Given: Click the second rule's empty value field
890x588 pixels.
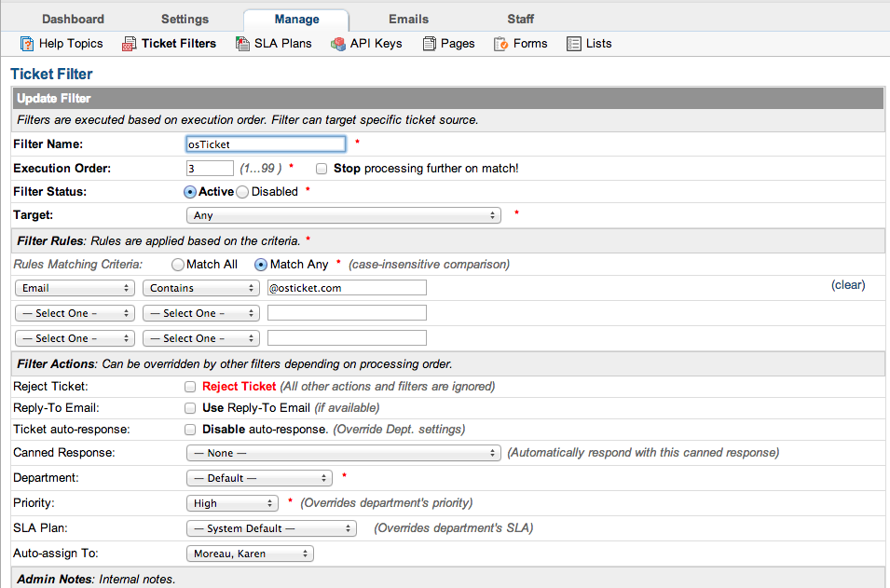Looking at the screenshot, I should click(347, 313).
